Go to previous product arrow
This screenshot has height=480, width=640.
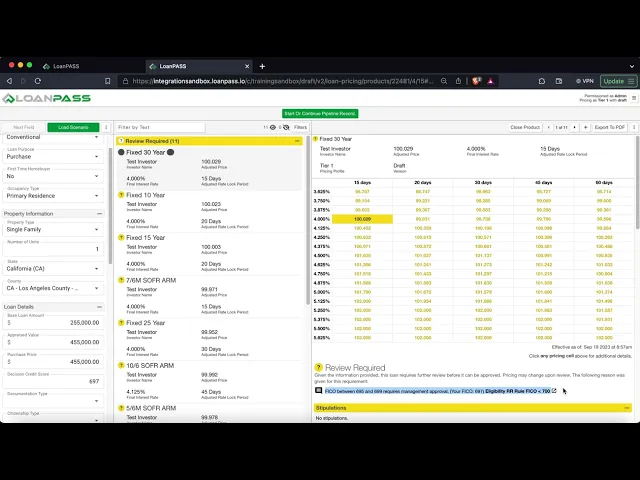(x=549, y=127)
